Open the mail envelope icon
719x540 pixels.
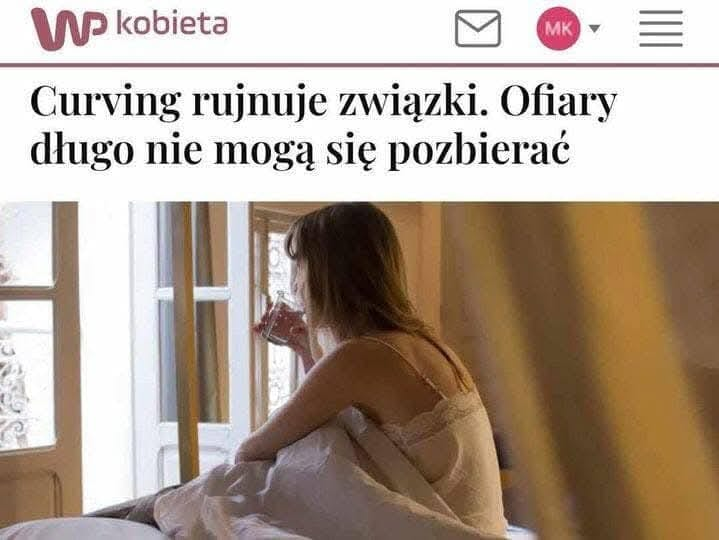click(x=477, y=28)
